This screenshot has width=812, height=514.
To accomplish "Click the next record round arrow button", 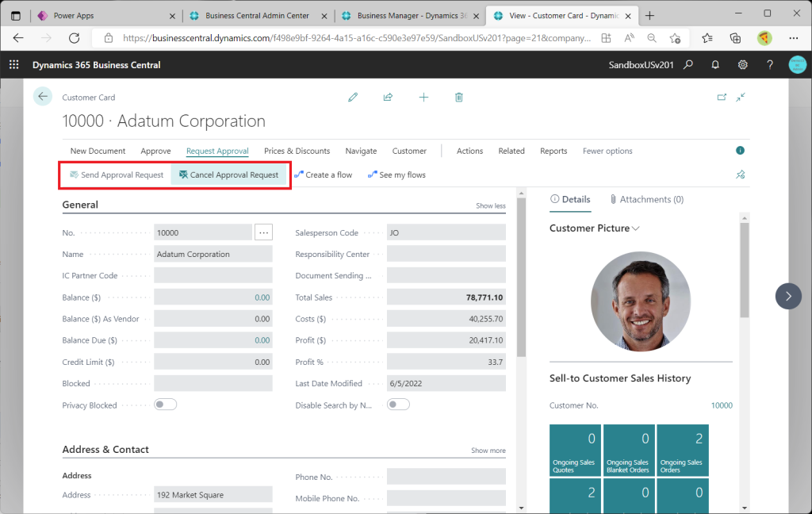I will pos(788,297).
